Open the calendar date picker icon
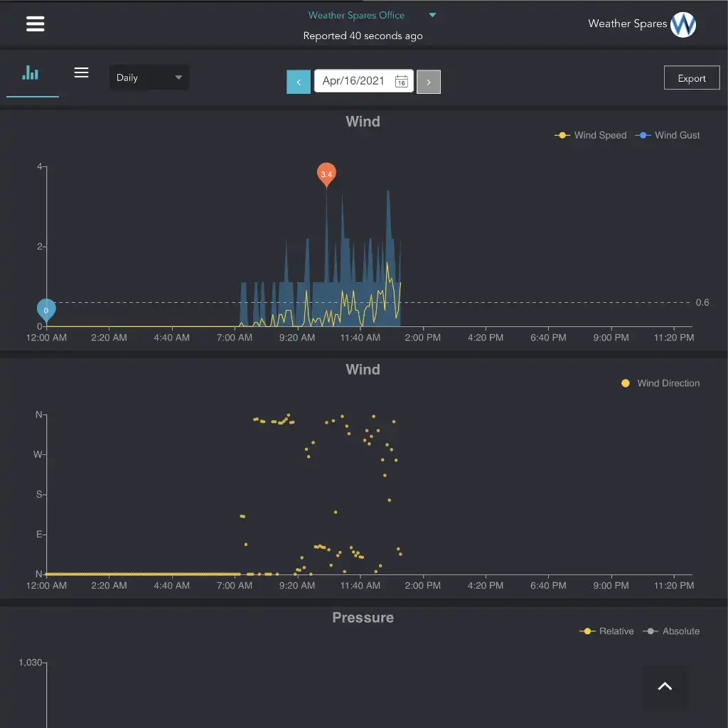 (x=401, y=81)
